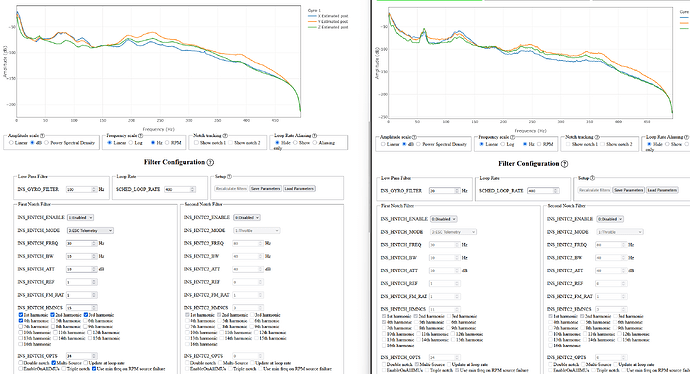This screenshot has height=374, width=690.
Task: Open Frequency scale help icon in left window
Action: point(140,136)
